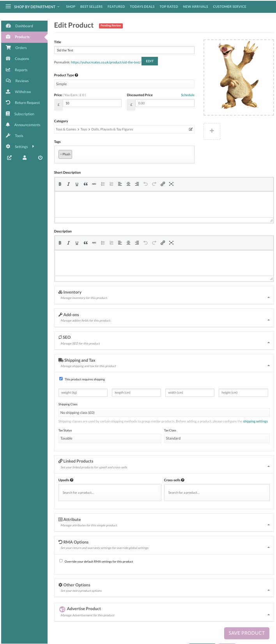Remove the Plush tag using its x
This screenshot has height=644, width=276.
[x=61, y=154]
